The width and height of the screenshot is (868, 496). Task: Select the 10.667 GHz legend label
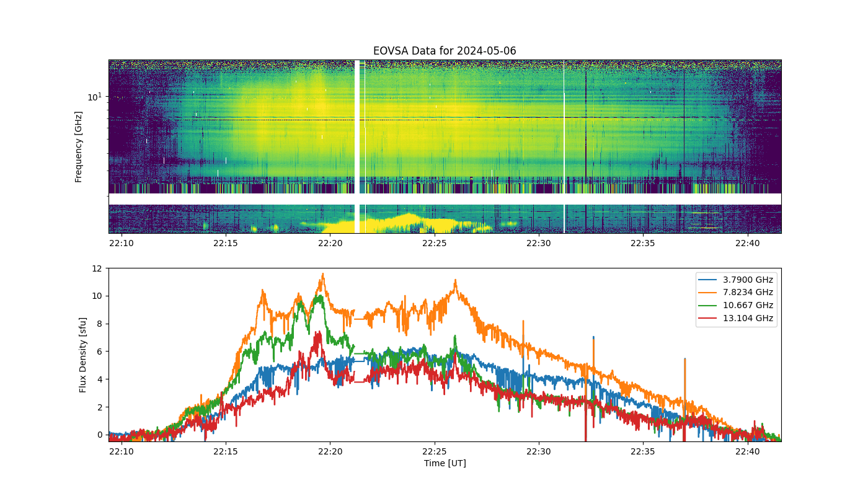pos(748,306)
